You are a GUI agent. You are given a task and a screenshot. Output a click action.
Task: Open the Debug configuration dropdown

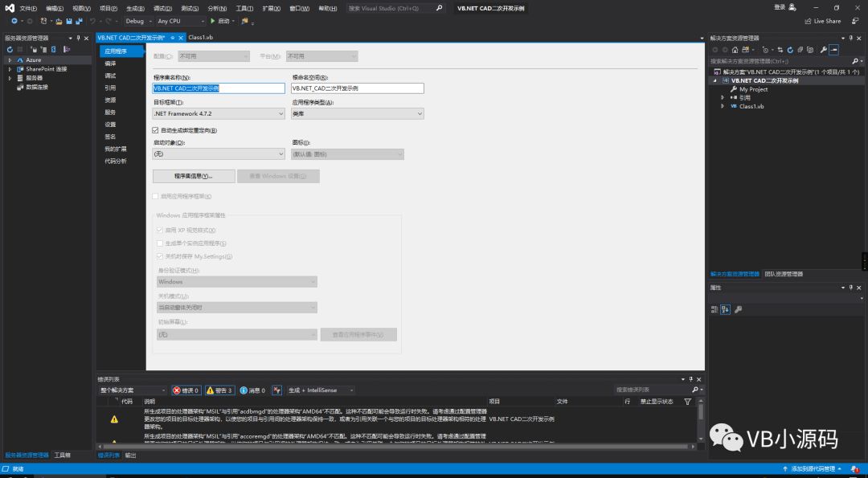[138, 21]
